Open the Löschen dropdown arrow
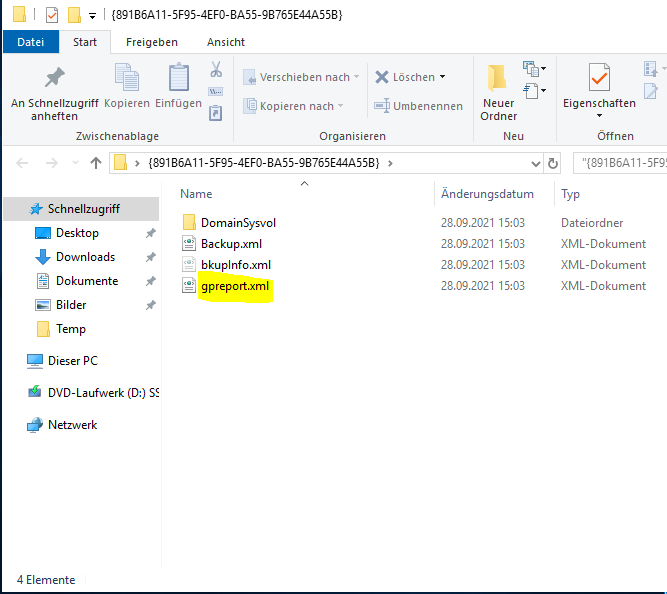Viewport: 667px width, 594px height. coord(442,77)
